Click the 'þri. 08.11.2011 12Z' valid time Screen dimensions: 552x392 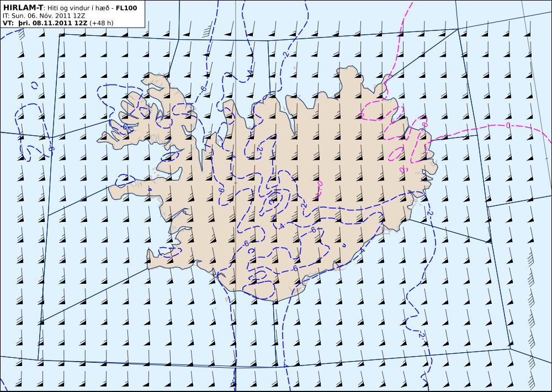click(x=53, y=23)
